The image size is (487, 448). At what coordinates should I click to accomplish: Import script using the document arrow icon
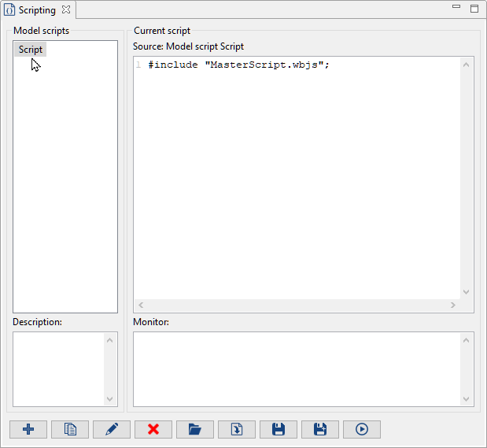[x=237, y=429]
